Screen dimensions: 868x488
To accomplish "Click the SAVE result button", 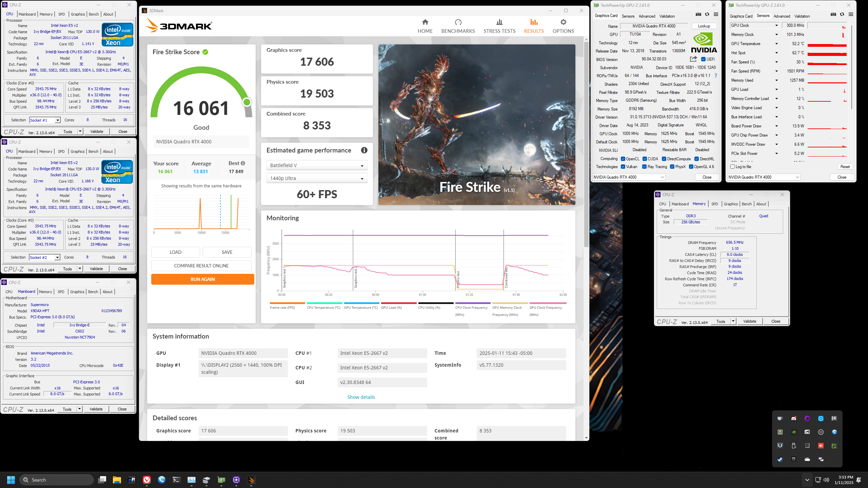I will pyautogui.click(x=227, y=252).
